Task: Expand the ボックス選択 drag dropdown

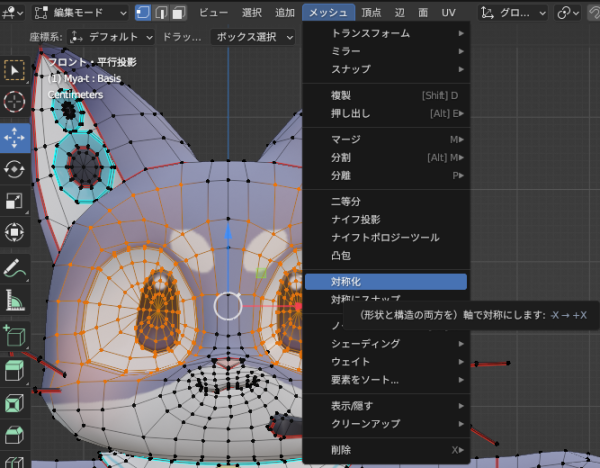Action: click(255, 36)
